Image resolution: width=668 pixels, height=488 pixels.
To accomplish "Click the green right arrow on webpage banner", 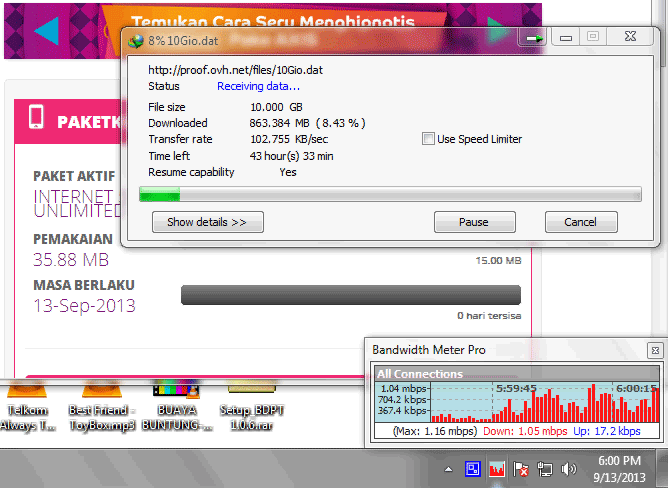I will 498,30.
